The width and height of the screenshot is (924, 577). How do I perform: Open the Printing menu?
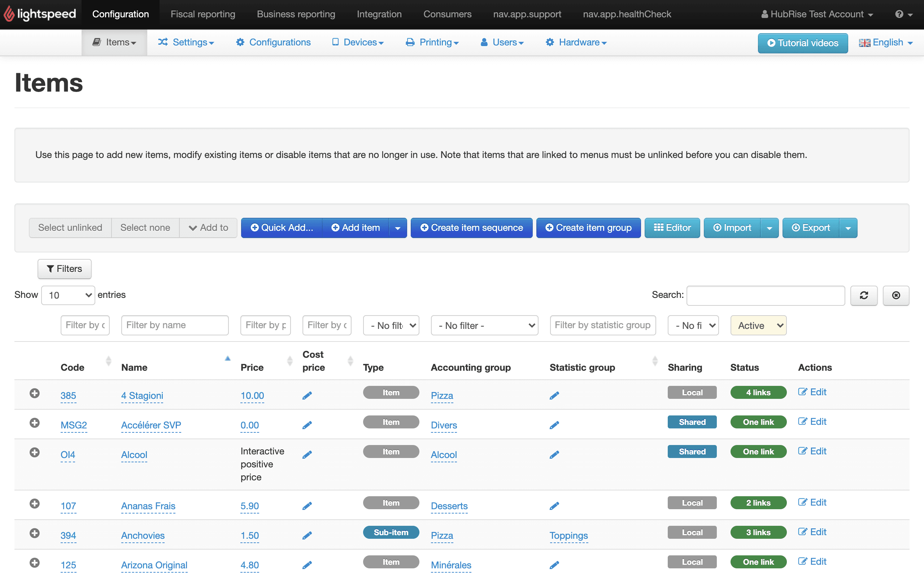[432, 42]
